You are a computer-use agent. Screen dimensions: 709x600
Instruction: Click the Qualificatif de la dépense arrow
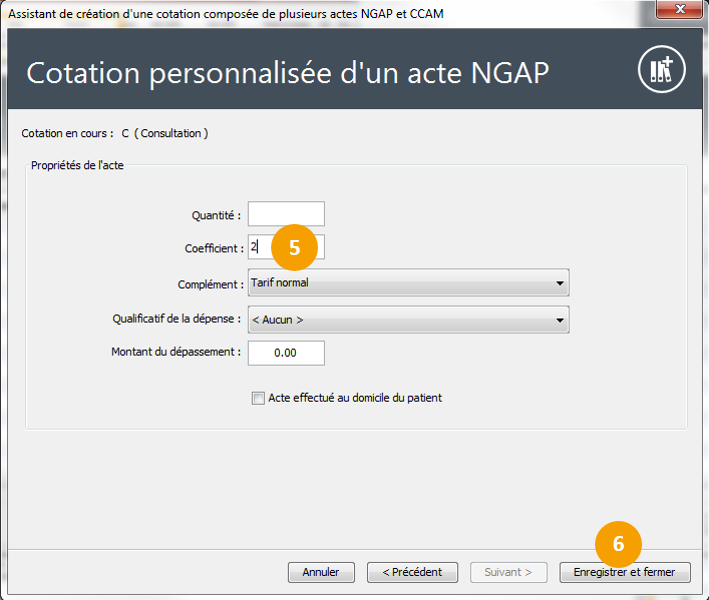559,320
